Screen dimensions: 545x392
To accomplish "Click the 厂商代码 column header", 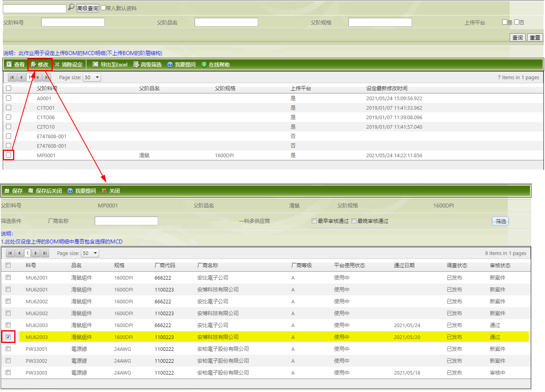I will 165,265.
